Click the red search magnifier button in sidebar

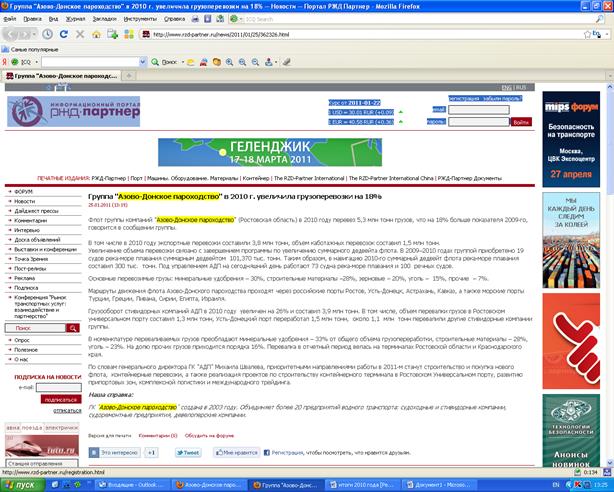tap(72, 328)
